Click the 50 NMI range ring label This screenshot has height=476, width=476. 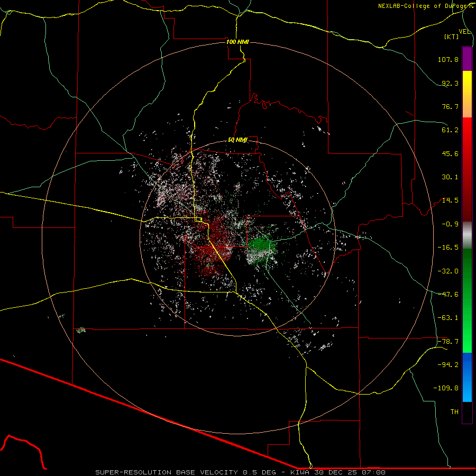(237, 140)
